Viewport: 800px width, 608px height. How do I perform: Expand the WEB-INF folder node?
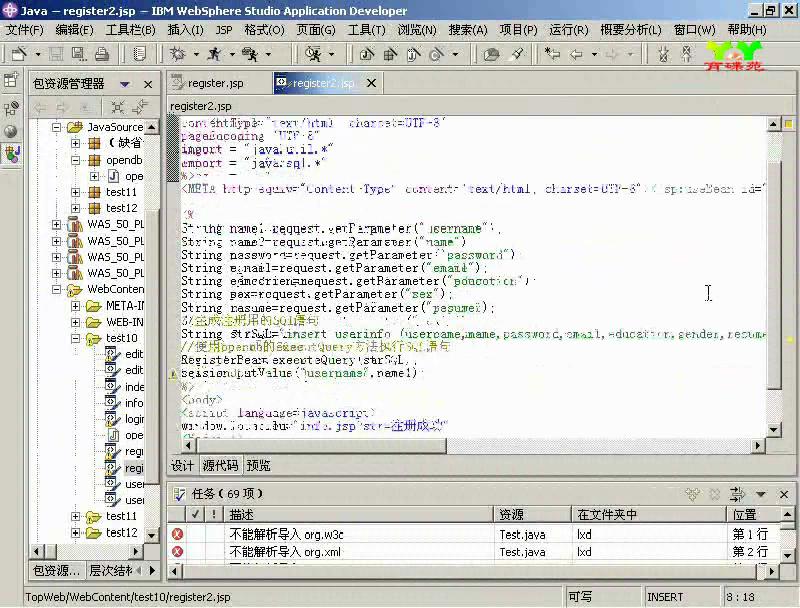(76, 322)
